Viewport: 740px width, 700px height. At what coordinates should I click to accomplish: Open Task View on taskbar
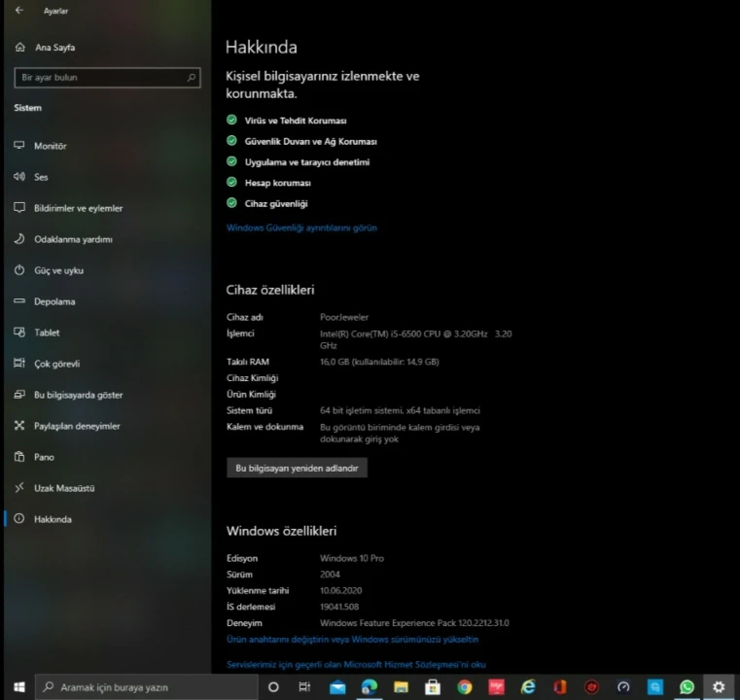[305, 687]
